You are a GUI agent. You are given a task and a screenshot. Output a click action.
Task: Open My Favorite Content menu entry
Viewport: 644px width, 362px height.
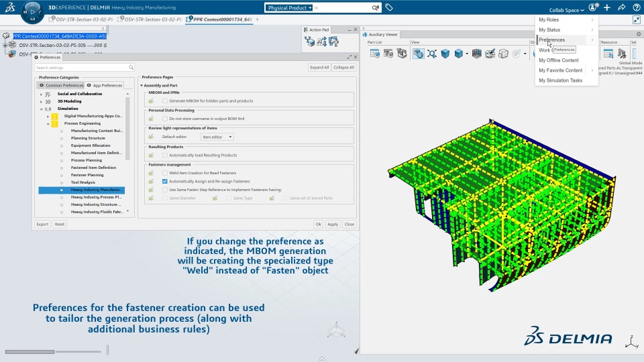point(567,70)
